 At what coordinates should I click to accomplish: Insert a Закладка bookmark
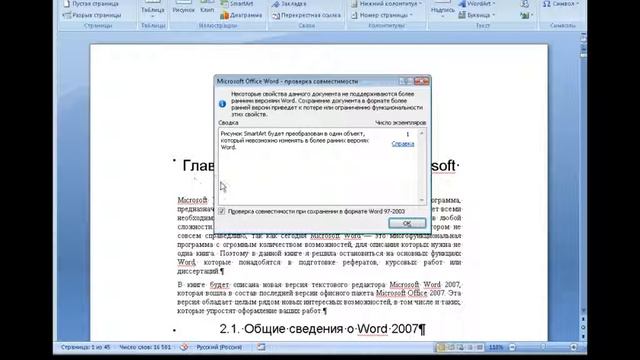[289, 4]
